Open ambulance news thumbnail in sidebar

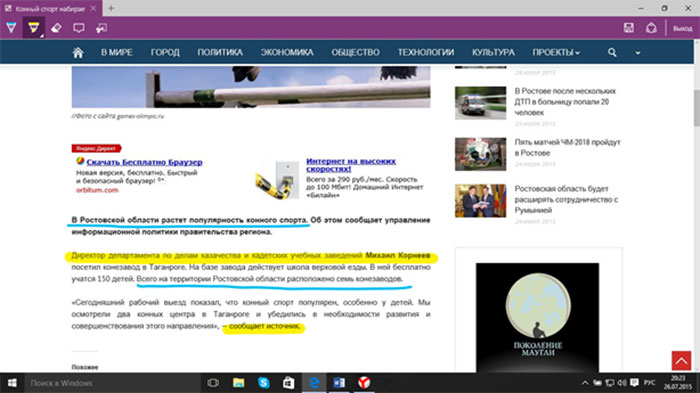[480, 103]
